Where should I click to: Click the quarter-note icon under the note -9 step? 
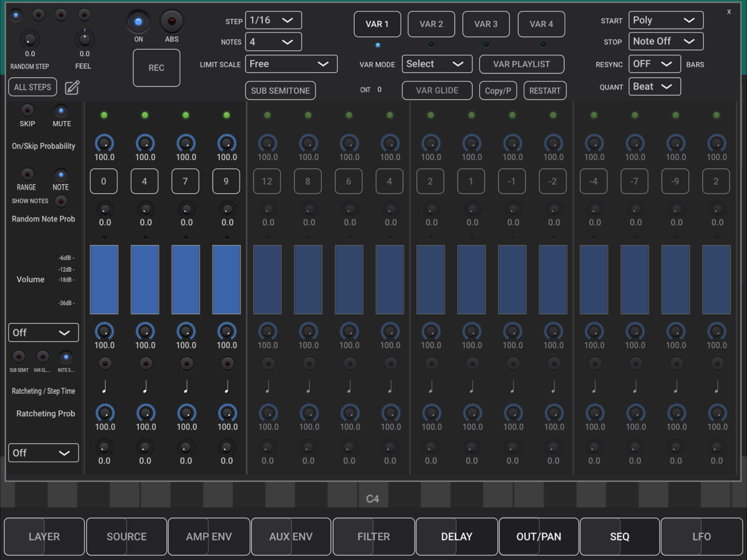coord(676,386)
